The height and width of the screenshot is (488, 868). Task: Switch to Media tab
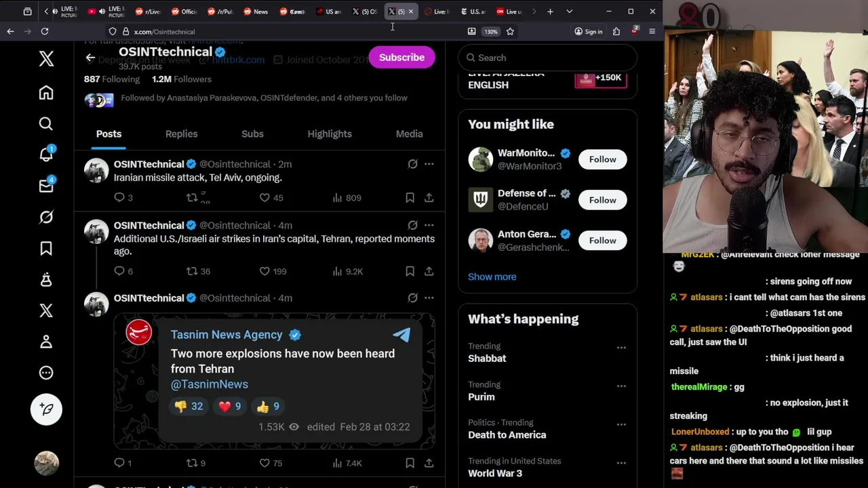[x=409, y=134]
